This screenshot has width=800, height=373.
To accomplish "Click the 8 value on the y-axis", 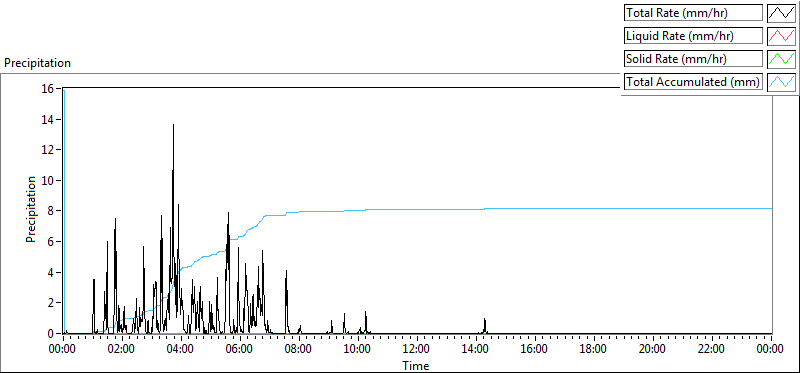I will (x=52, y=211).
